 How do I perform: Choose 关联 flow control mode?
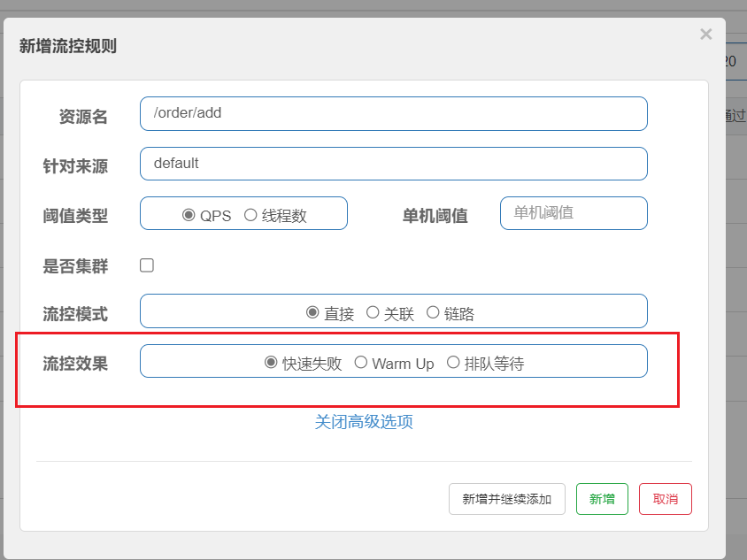coord(373,312)
